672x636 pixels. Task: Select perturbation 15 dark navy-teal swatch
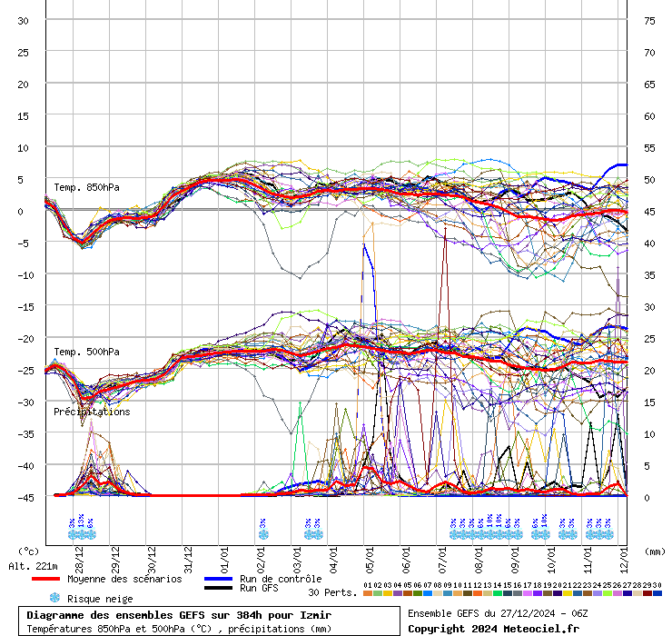(x=508, y=593)
